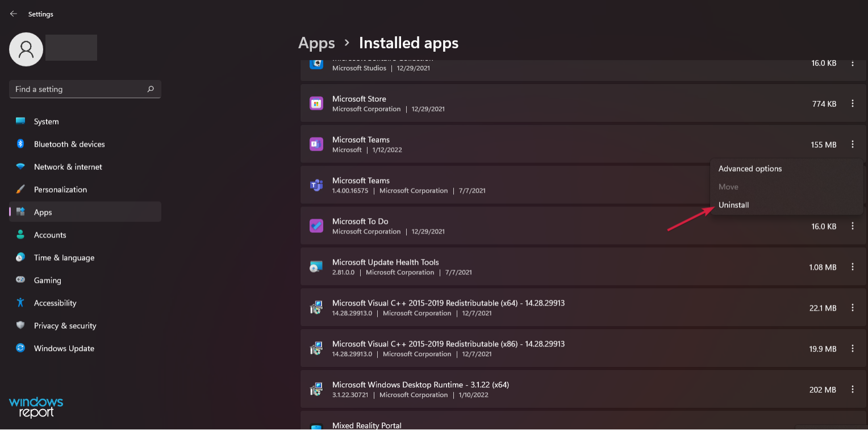Screen dimensions: 868x430
Task: Click the 1.08 MB size value
Action: 823,267
